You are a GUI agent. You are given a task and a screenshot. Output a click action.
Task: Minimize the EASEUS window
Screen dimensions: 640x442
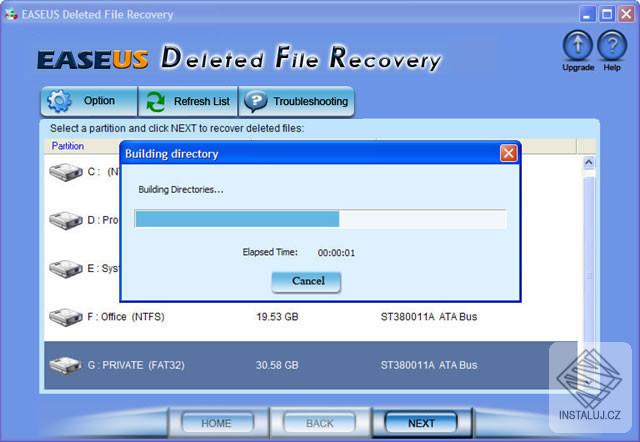point(587,15)
